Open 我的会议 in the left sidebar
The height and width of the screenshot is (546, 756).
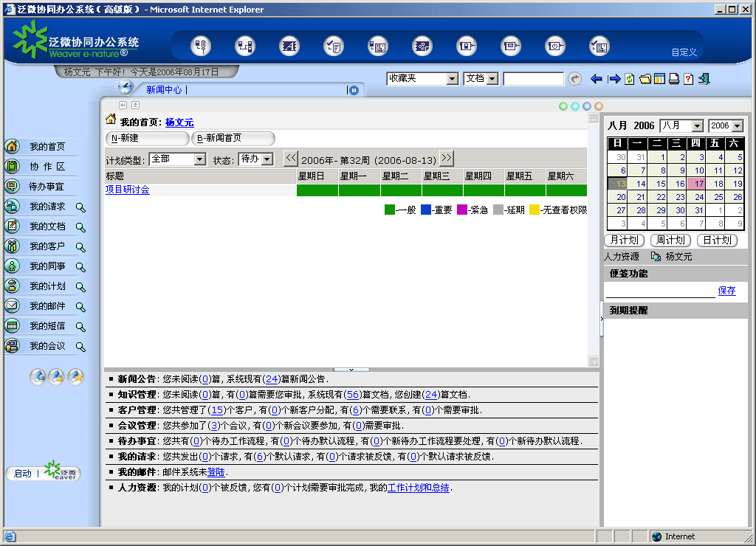(x=47, y=346)
